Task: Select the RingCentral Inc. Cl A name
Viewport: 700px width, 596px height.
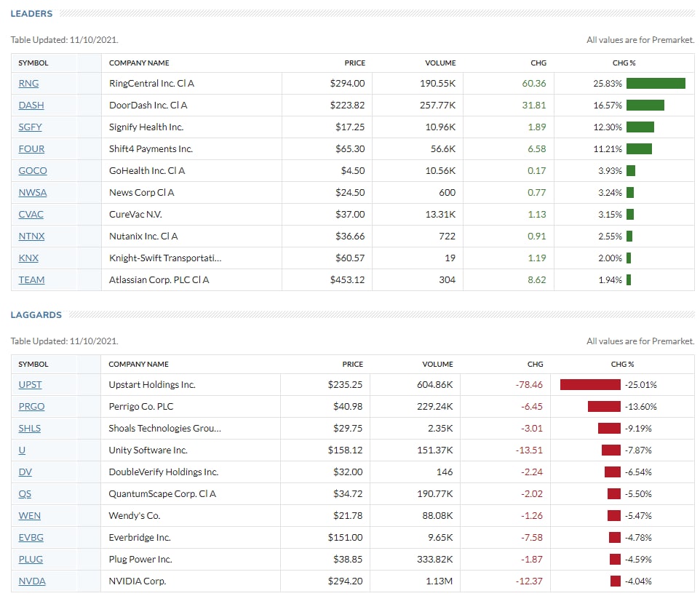Action: [151, 84]
